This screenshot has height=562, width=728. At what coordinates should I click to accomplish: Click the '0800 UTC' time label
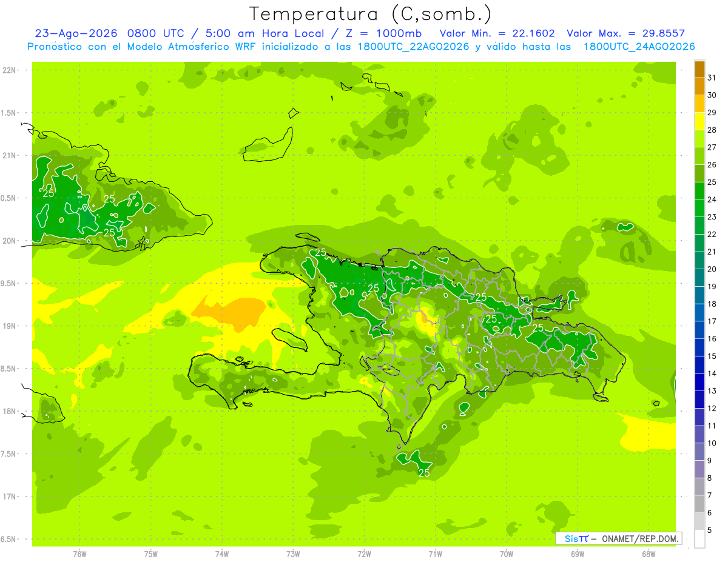click(157, 33)
